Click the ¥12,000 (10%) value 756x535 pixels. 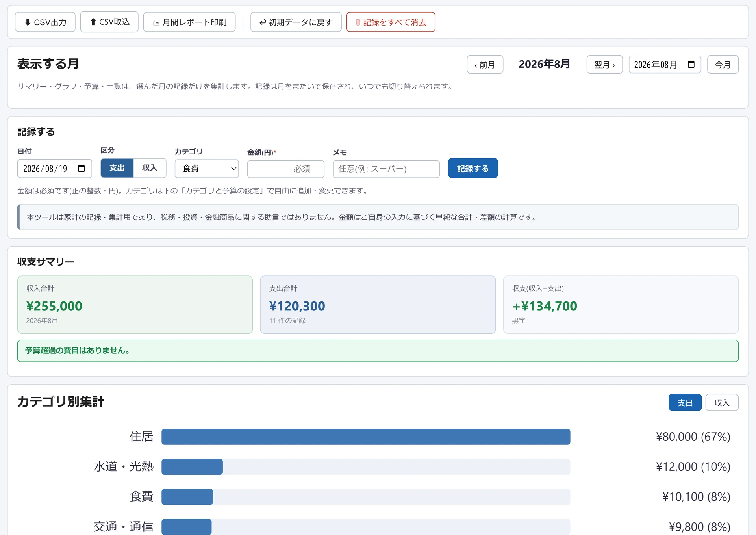pos(693,467)
